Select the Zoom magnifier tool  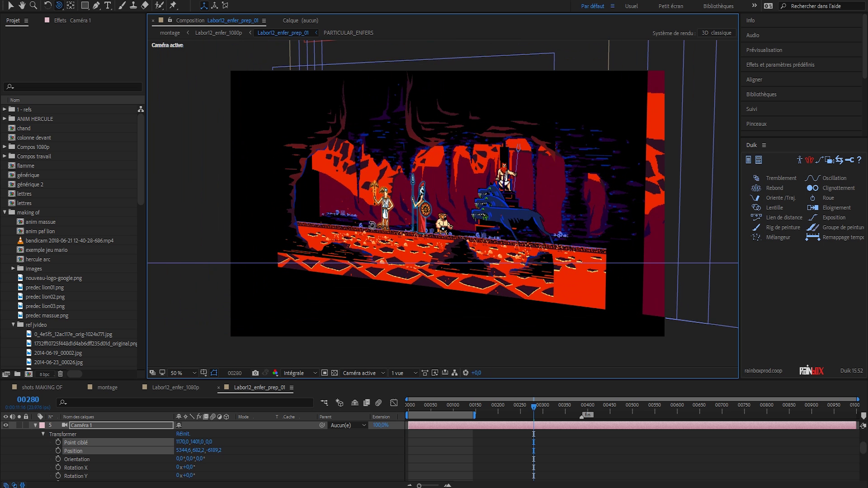(x=33, y=5)
